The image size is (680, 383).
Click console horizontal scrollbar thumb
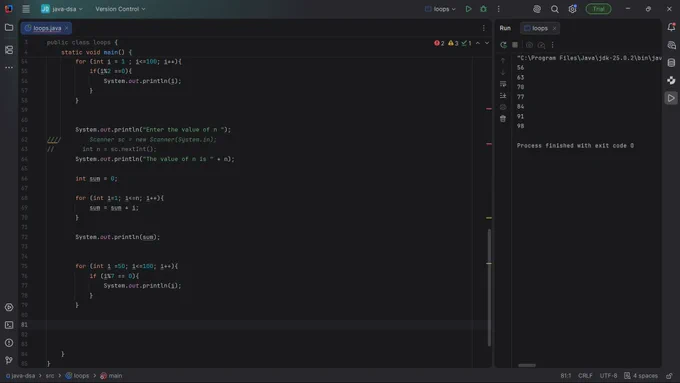[527, 365]
